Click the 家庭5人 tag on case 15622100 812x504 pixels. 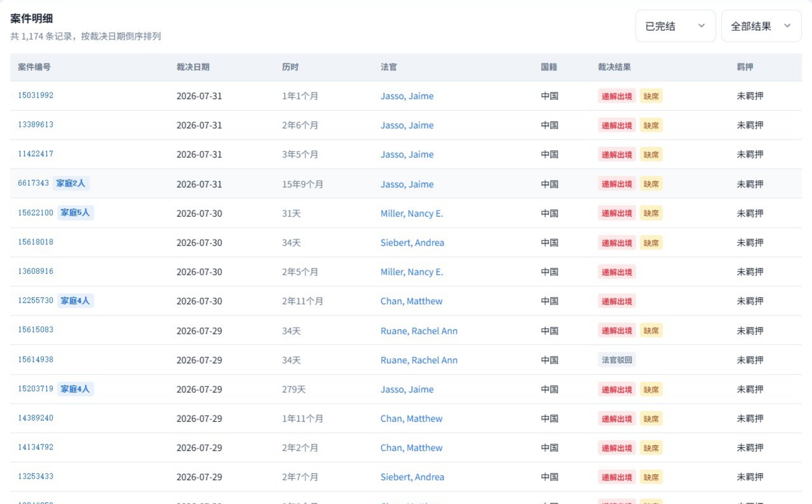75,213
